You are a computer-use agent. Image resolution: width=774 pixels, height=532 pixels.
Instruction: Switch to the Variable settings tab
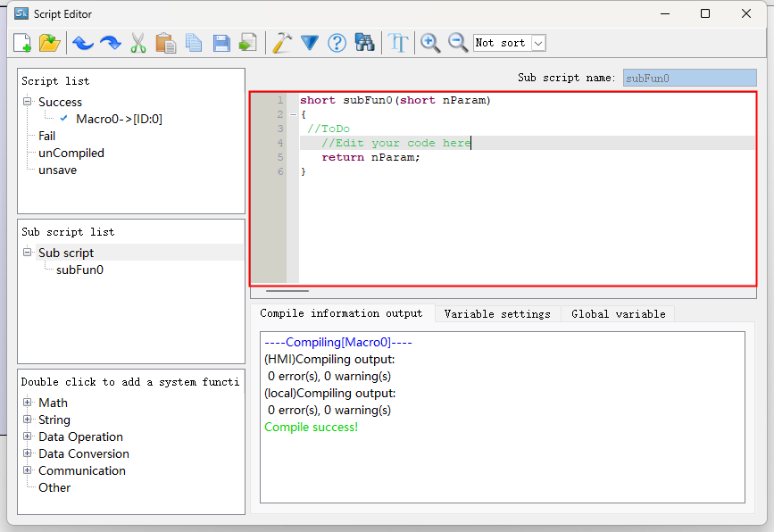pos(496,313)
